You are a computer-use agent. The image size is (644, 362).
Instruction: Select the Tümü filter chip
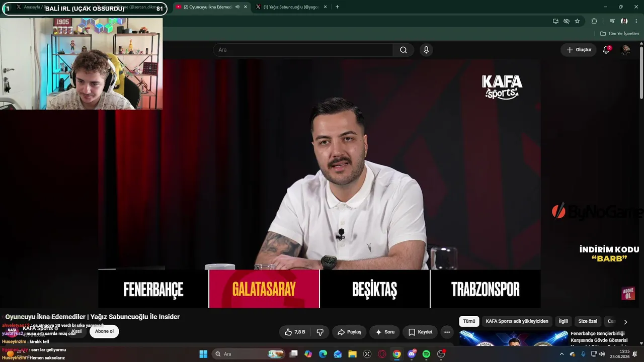point(469,321)
